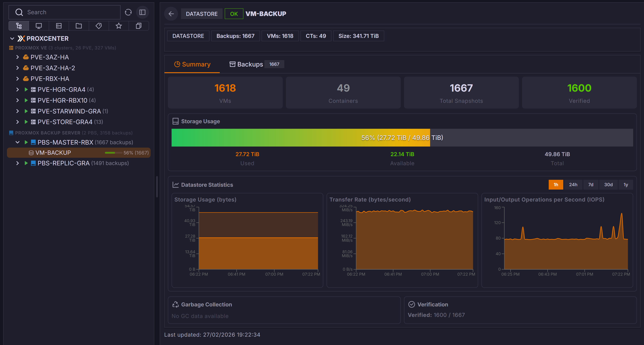Open the monitor/VM view icon
Image resolution: width=644 pixels, height=345 pixels.
click(39, 26)
